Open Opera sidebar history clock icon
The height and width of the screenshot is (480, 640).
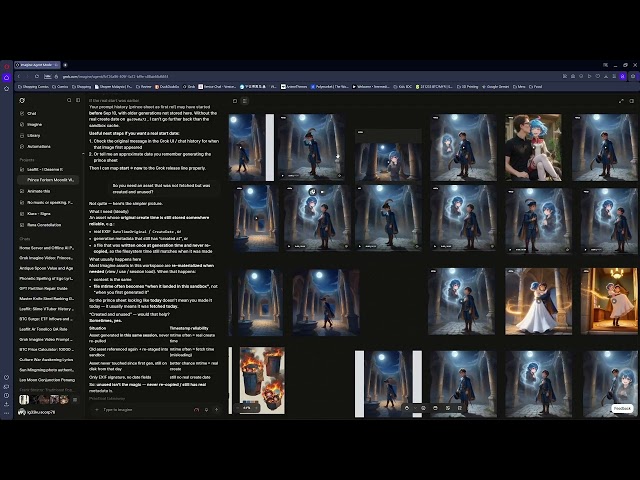pyautogui.click(x=7, y=395)
